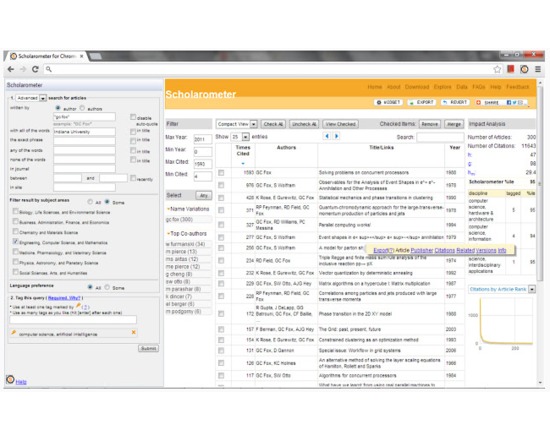This screenshot has height=440, width=550.
Task: Open the Explore menu link
Action: coord(442,87)
